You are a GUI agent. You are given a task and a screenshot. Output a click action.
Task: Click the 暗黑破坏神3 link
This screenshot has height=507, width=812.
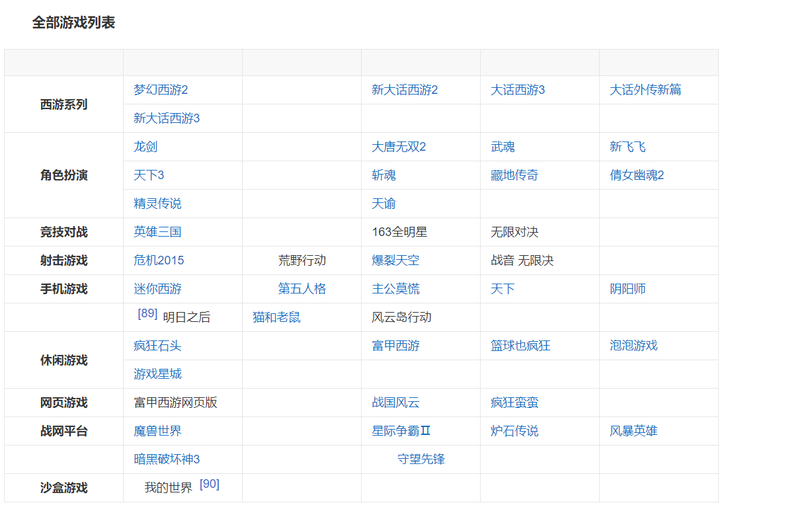point(167,459)
